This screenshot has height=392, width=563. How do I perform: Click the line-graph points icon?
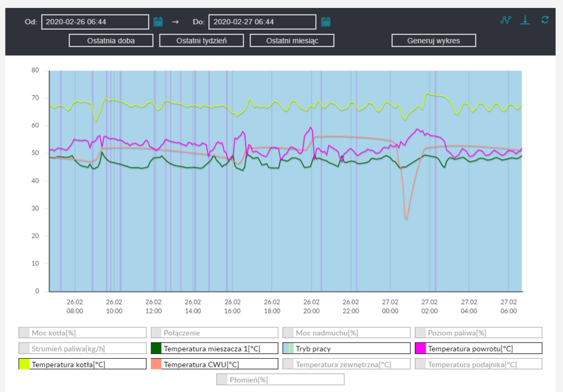(506, 20)
